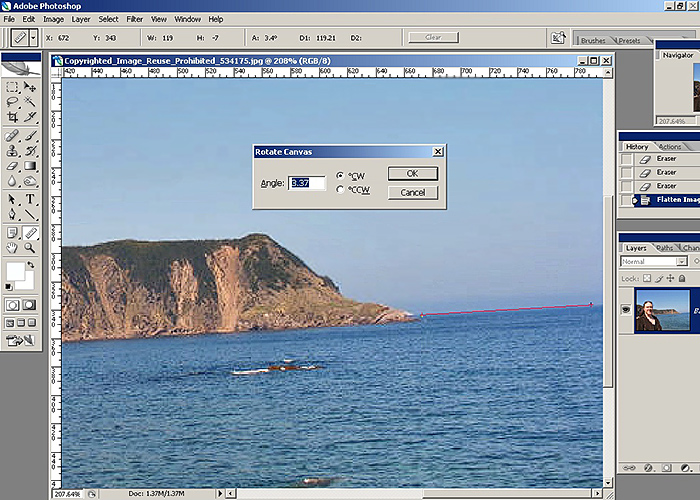
Task: Click the Clear button in options bar
Action: (433, 38)
